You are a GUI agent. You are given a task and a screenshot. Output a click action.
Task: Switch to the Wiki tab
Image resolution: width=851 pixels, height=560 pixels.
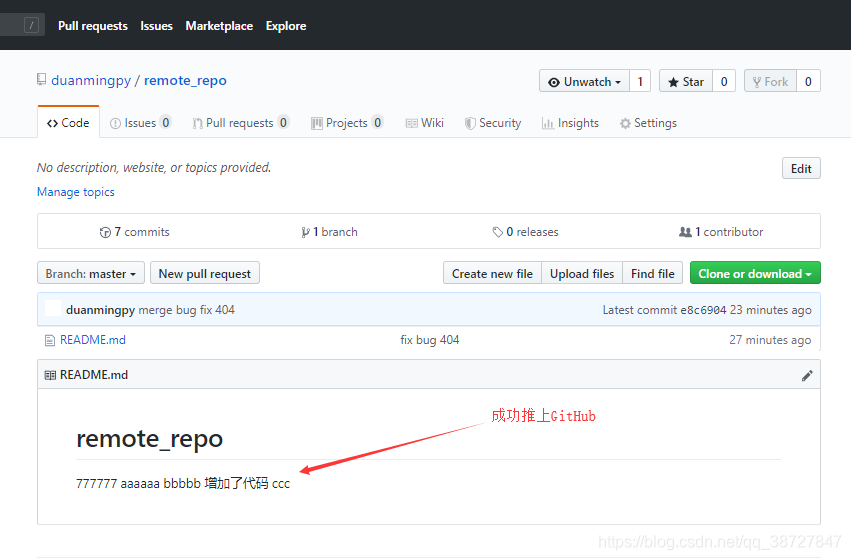click(425, 123)
